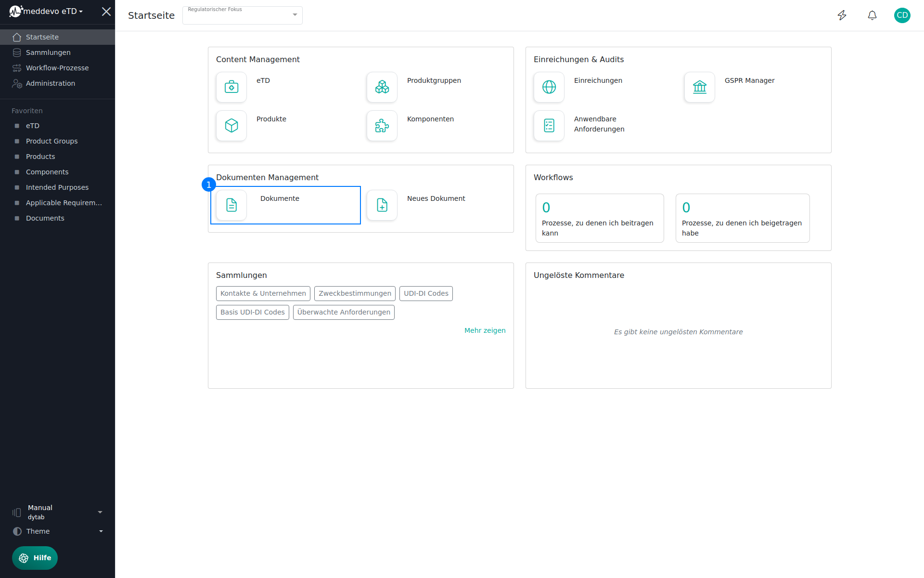Viewport: 924px width, 578px height.
Task: Open the Produktgruppen cubes icon
Action: click(x=382, y=87)
